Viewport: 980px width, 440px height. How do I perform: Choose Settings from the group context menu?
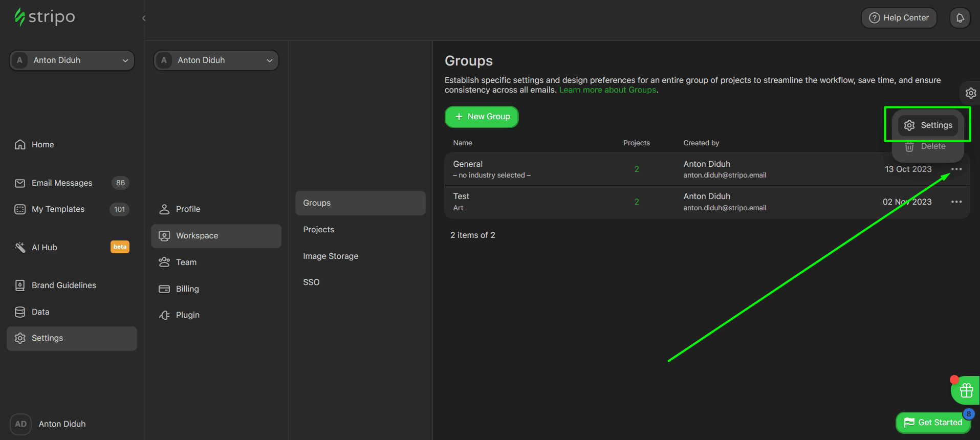tap(928, 125)
